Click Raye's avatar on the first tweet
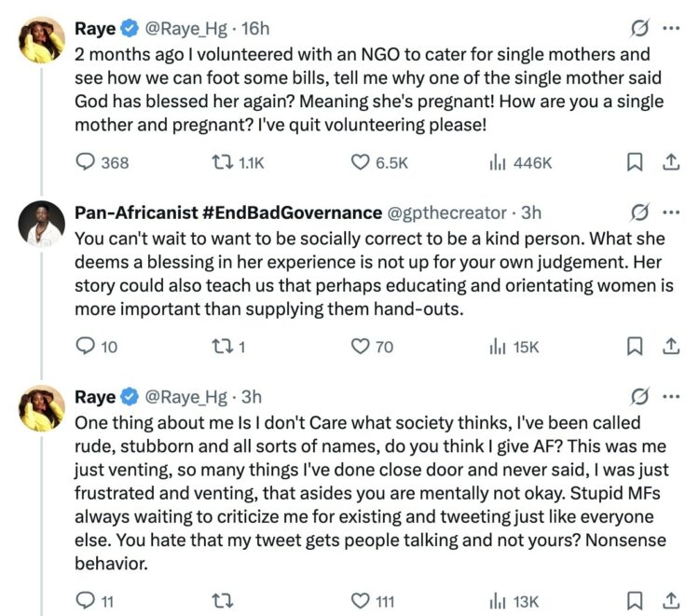Viewport: 699px width, 616px height. click(x=41, y=40)
